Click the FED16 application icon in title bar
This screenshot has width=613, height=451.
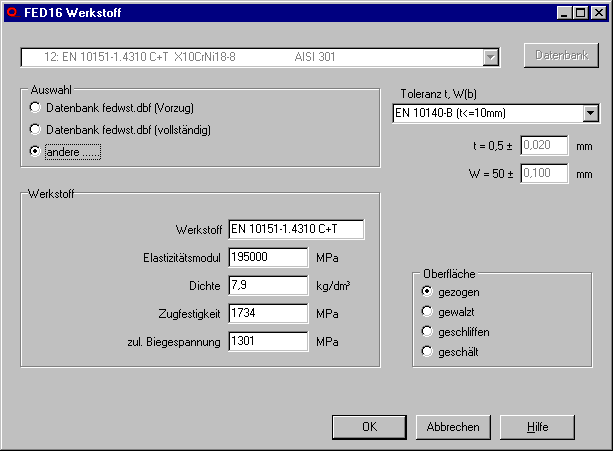(x=11, y=13)
